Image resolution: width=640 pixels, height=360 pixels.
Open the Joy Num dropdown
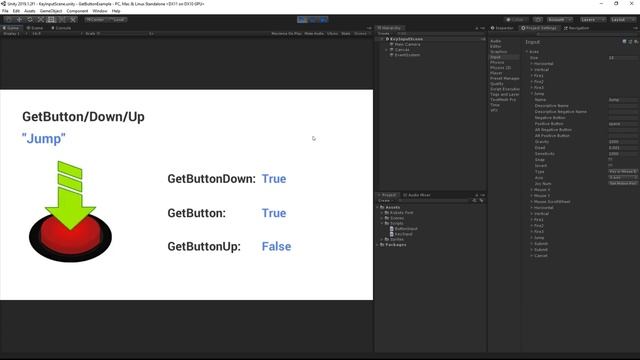(x=623, y=184)
